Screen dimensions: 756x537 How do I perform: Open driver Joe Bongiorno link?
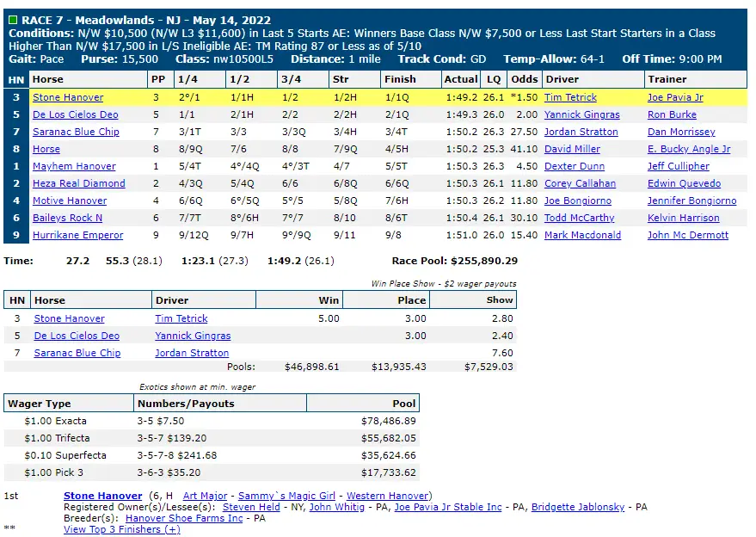(x=578, y=201)
